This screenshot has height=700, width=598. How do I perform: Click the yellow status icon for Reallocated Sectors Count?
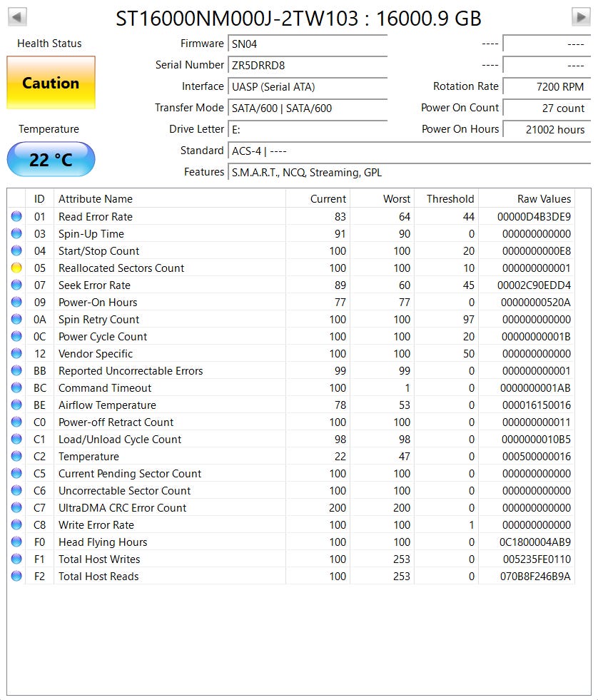(16, 268)
